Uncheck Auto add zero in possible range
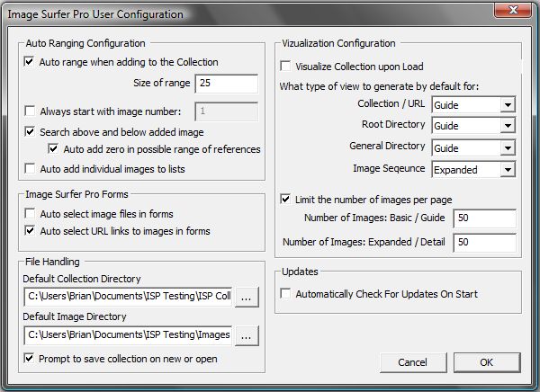540x392 pixels. 53,149
